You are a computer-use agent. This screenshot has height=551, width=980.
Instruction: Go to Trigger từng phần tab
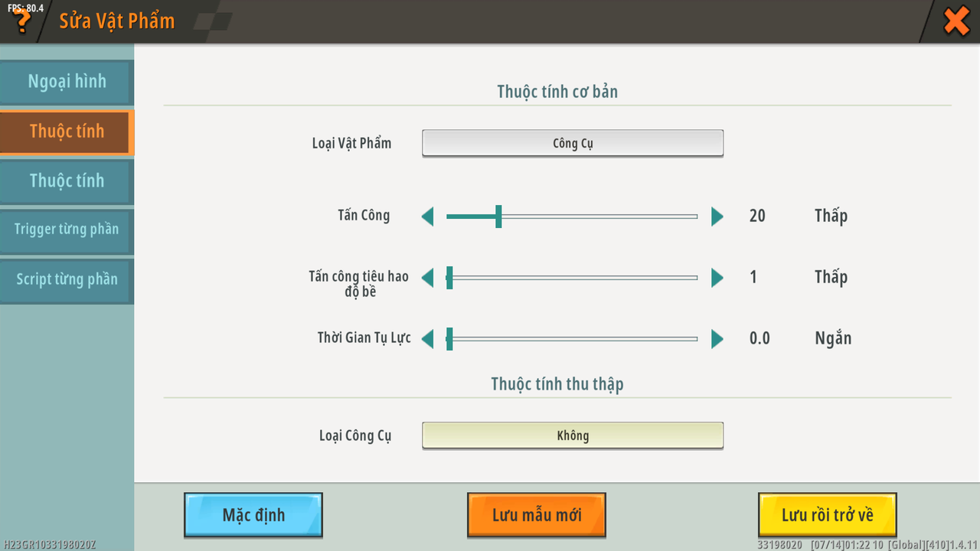(x=67, y=230)
